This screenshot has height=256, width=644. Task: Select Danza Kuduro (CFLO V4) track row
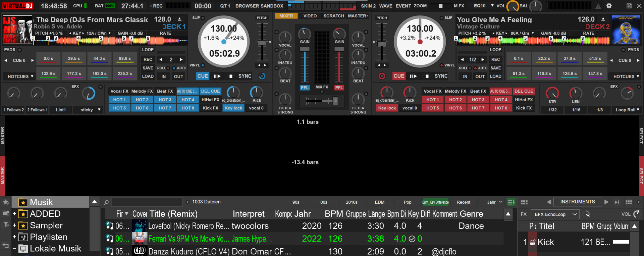[x=304, y=251]
